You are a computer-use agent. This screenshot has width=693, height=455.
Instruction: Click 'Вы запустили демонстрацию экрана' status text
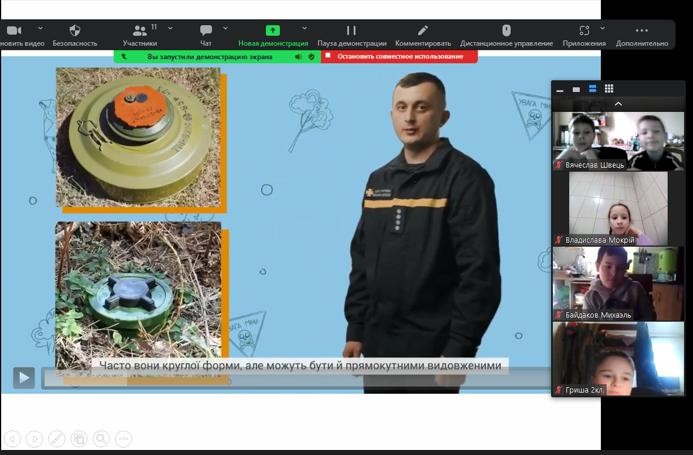(209, 57)
